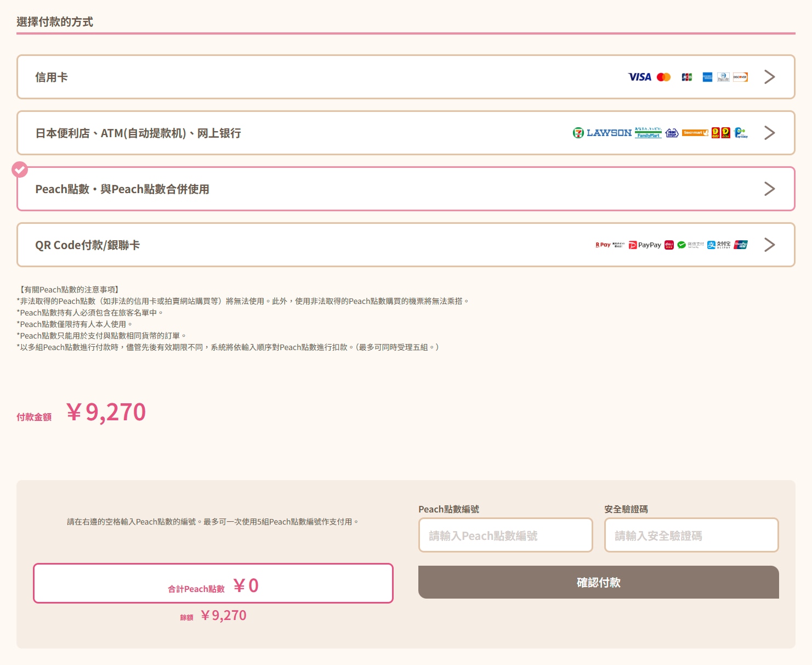
Task: Click the Pay-easy logo
Action: [741, 133]
